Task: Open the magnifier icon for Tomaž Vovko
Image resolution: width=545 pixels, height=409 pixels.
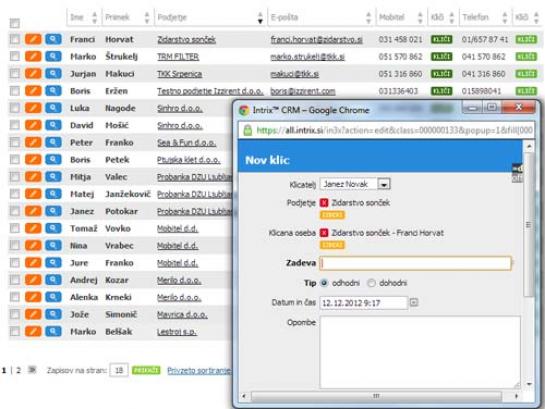Action: 53,228
